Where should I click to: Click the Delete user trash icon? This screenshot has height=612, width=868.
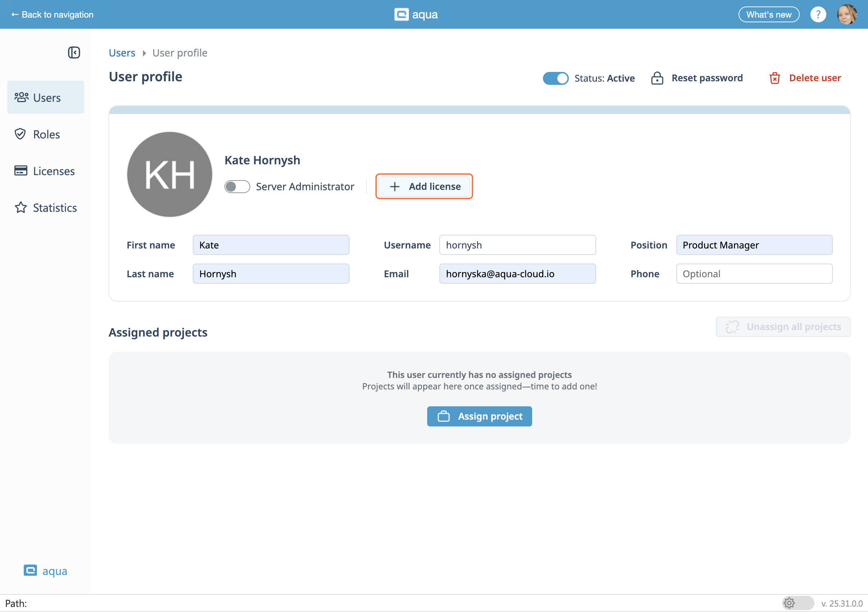(775, 78)
